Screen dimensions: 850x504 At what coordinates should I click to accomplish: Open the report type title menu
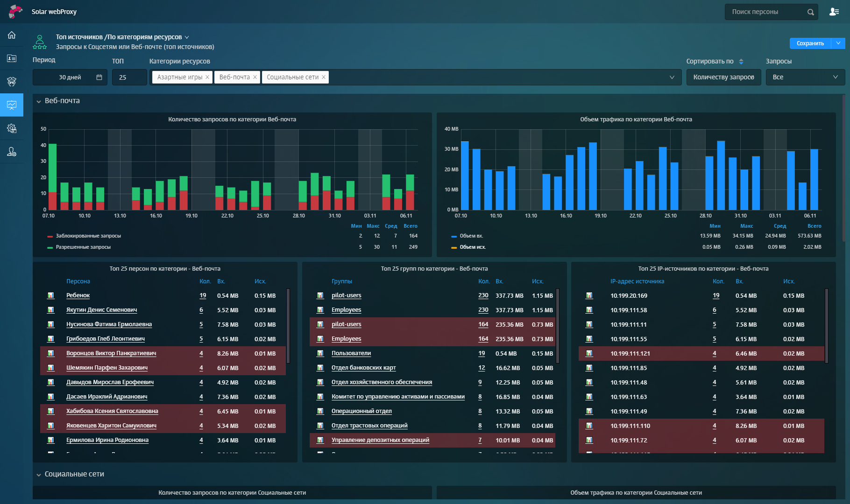pyautogui.click(x=187, y=37)
